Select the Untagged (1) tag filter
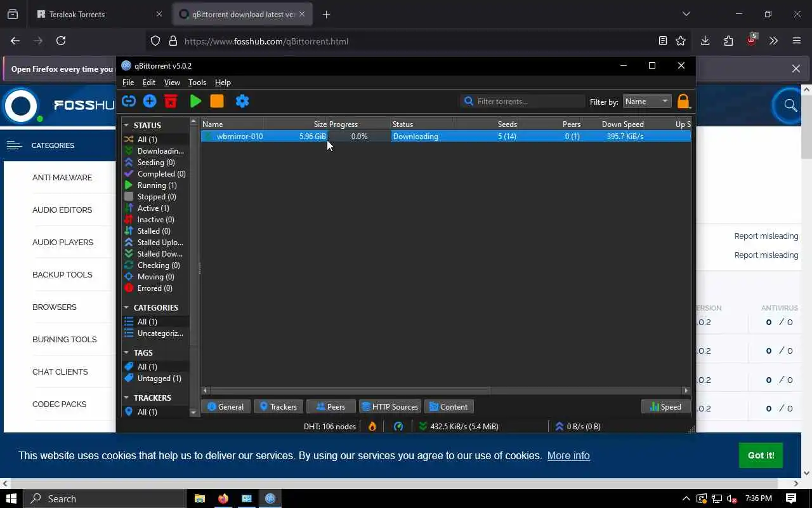 click(155, 378)
